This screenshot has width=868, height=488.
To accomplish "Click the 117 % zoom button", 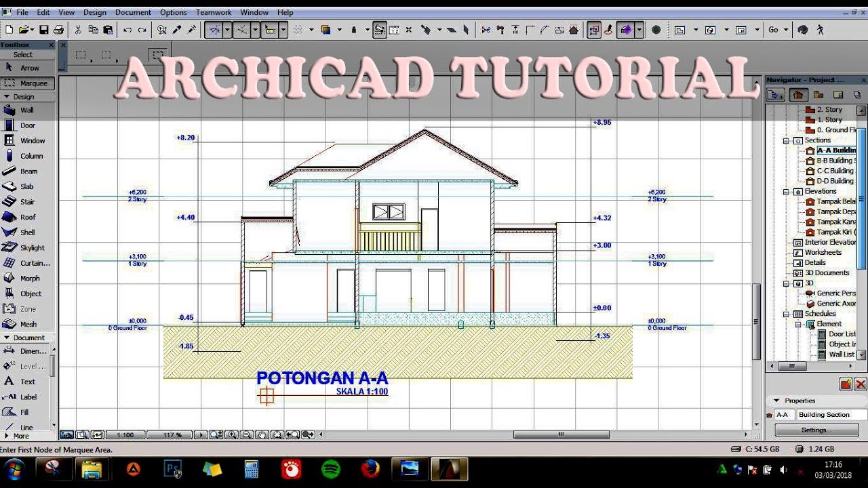I will (x=169, y=435).
